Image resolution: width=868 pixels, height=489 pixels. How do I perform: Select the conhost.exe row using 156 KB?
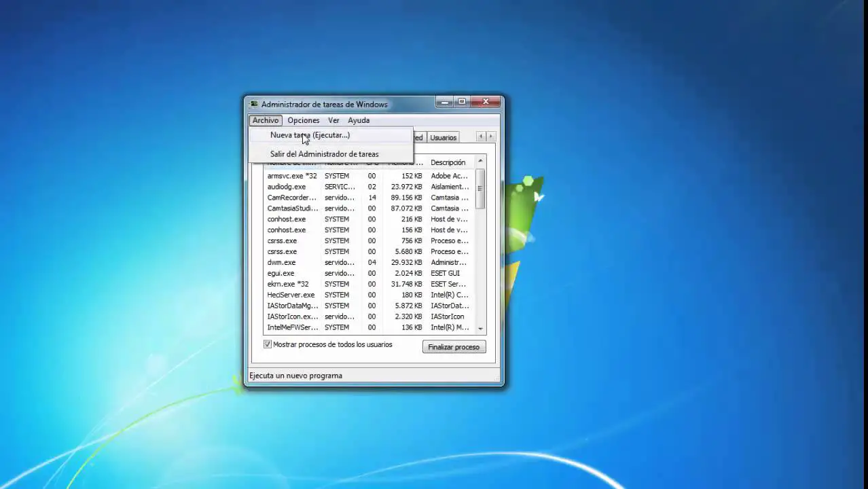(x=369, y=230)
